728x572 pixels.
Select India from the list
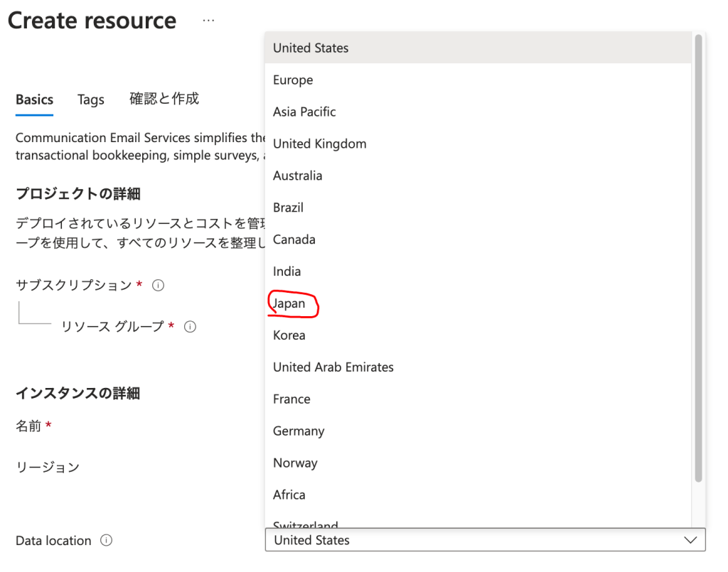(287, 271)
